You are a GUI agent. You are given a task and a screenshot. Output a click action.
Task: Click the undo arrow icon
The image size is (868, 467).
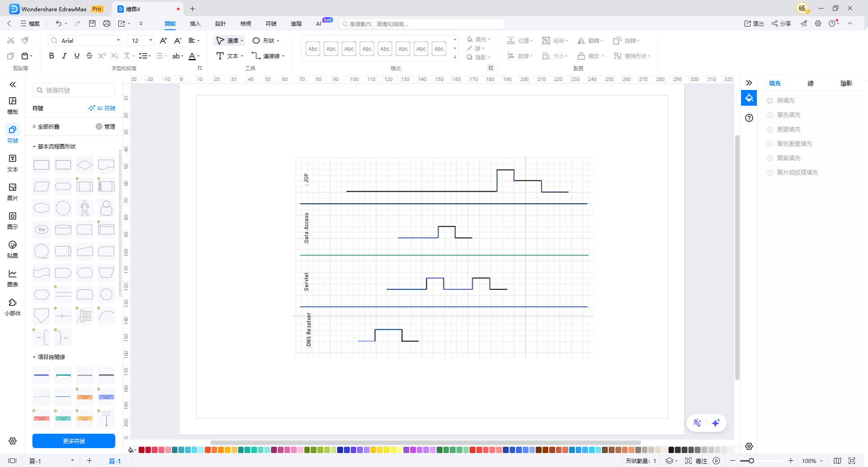pyautogui.click(x=59, y=23)
